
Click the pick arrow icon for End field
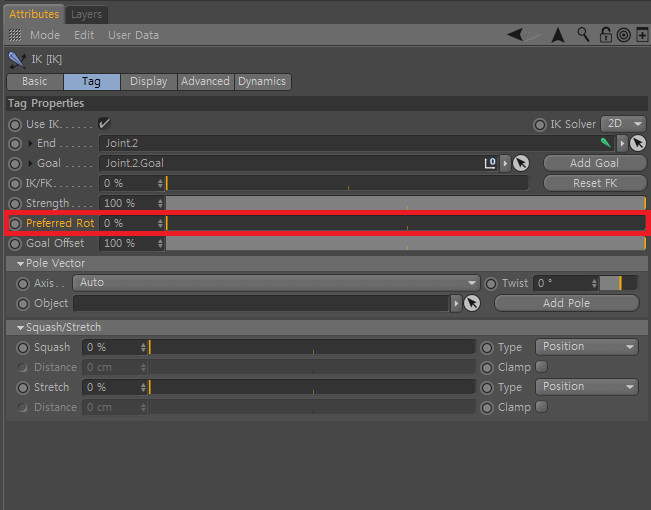pos(638,143)
